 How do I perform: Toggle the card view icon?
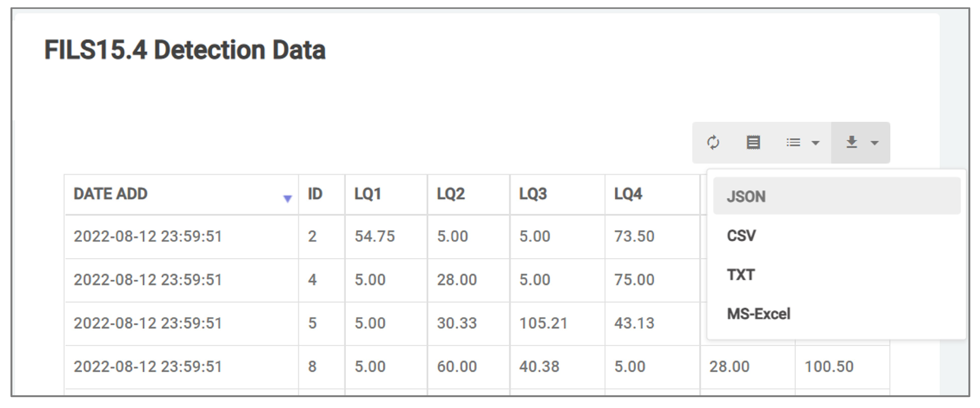tap(753, 142)
